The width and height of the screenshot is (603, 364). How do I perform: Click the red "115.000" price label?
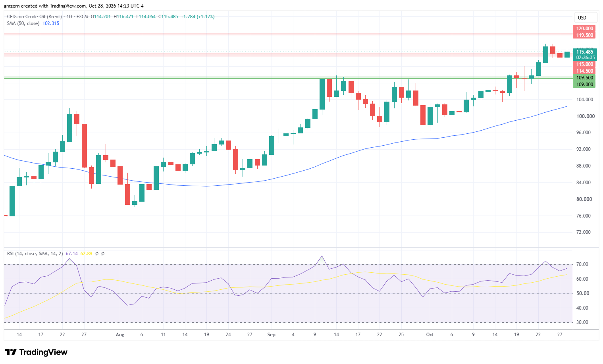coord(584,64)
